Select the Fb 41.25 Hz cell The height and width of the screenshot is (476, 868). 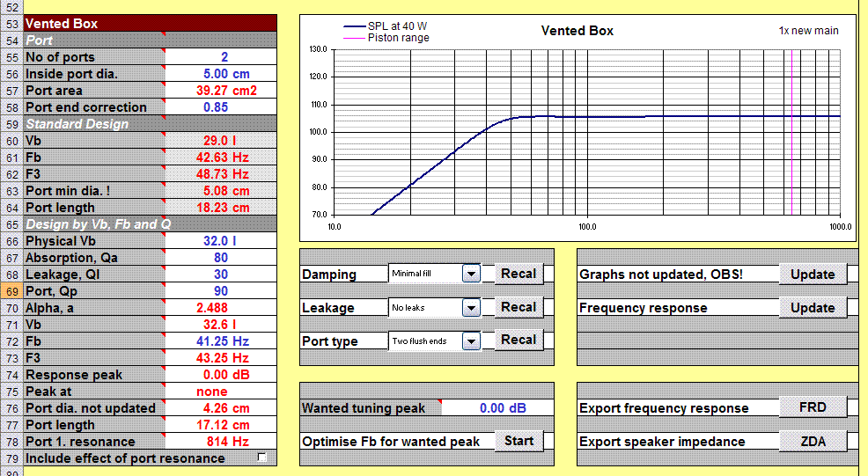(x=221, y=341)
